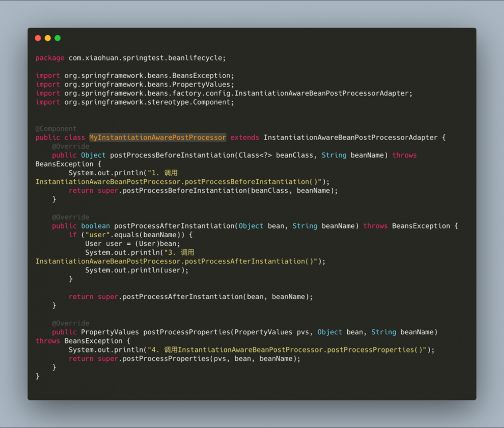Click the PropertyValues import line
The height and width of the screenshot is (428, 504).
(135, 85)
